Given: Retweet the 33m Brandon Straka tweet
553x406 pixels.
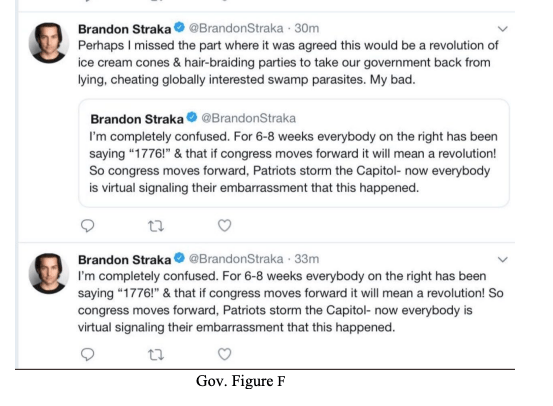Looking at the screenshot, I should tap(156, 355).
